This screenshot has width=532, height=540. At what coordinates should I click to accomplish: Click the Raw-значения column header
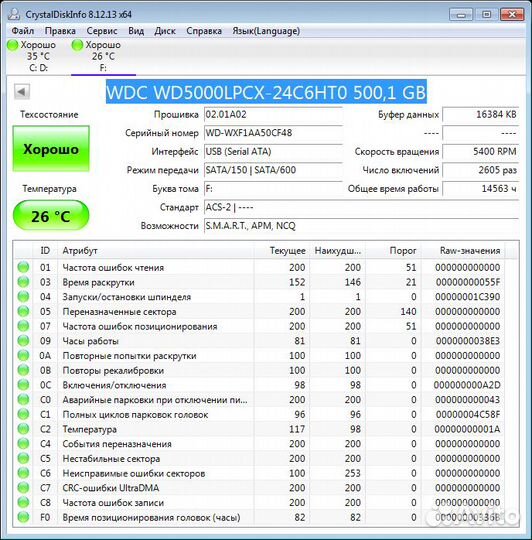(463, 250)
